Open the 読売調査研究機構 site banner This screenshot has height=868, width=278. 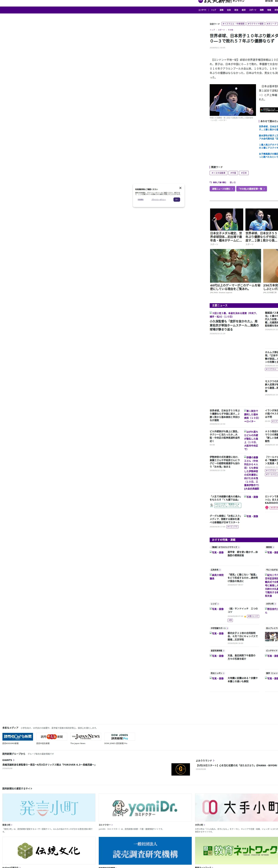145,851
